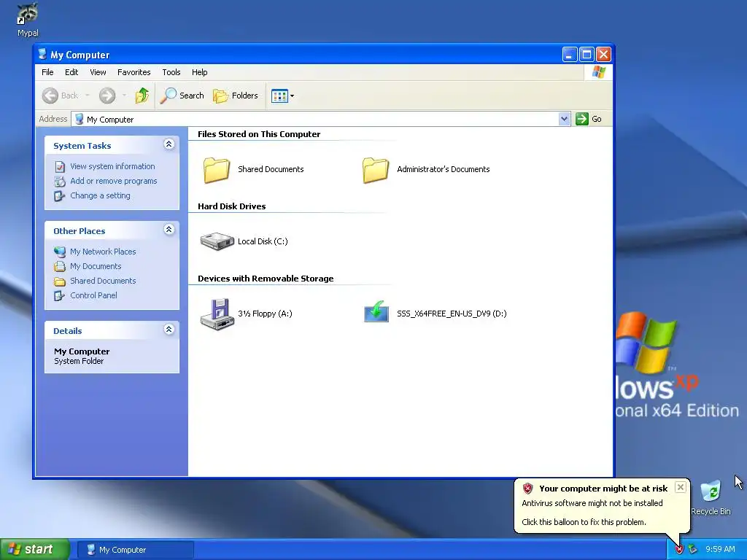
Task: Click the Hard Disk Drives group heading
Action: pyautogui.click(x=231, y=206)
